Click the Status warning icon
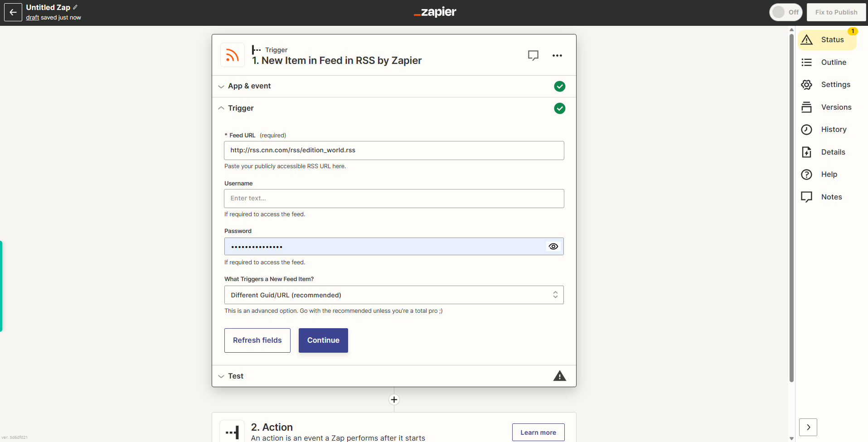The image size is (868, 442). [x=807, y=40]
